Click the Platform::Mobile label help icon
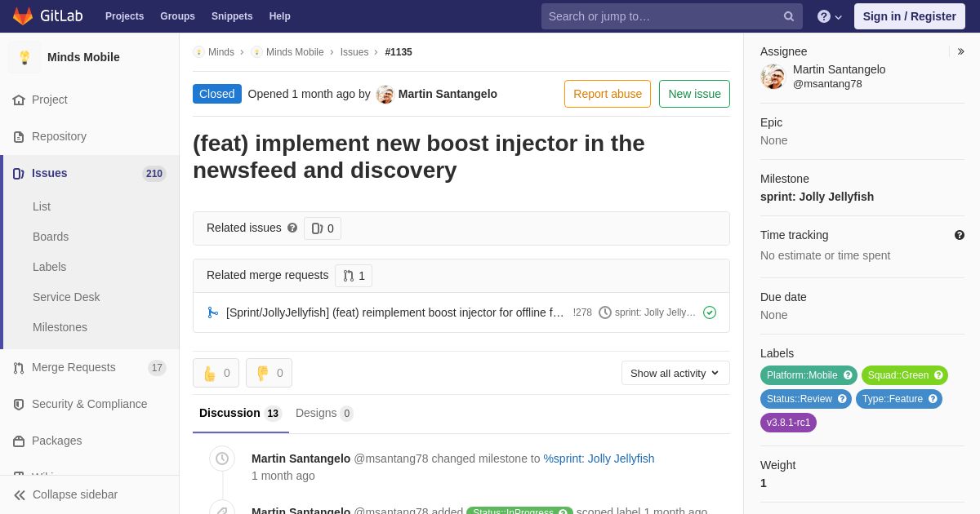980x514 pixels. pos(848,375)
